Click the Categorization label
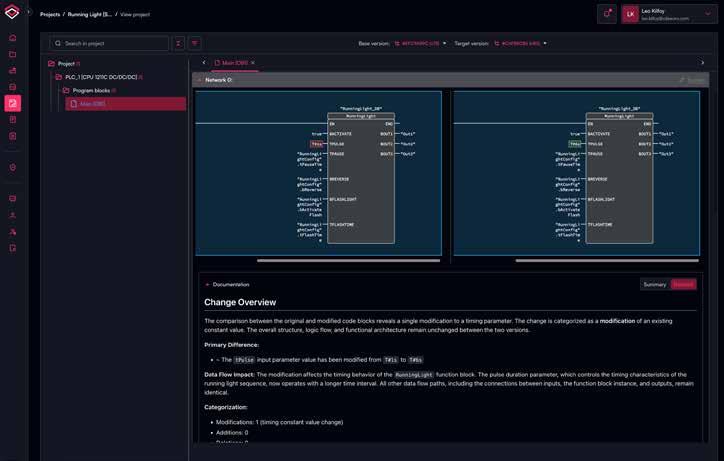Image resolution: width=724 pixels, height=461 pixels. click(x=226, y=407)
